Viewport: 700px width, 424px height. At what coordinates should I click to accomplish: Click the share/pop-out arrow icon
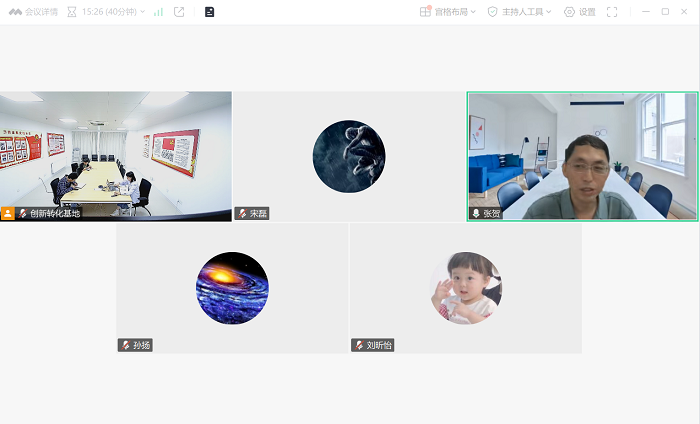tap(179, 12)
